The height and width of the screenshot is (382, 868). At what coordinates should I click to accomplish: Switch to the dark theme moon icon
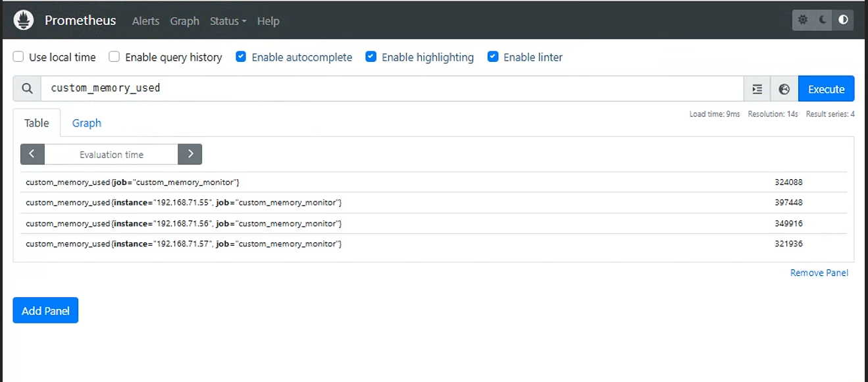[x=823, y=20]
